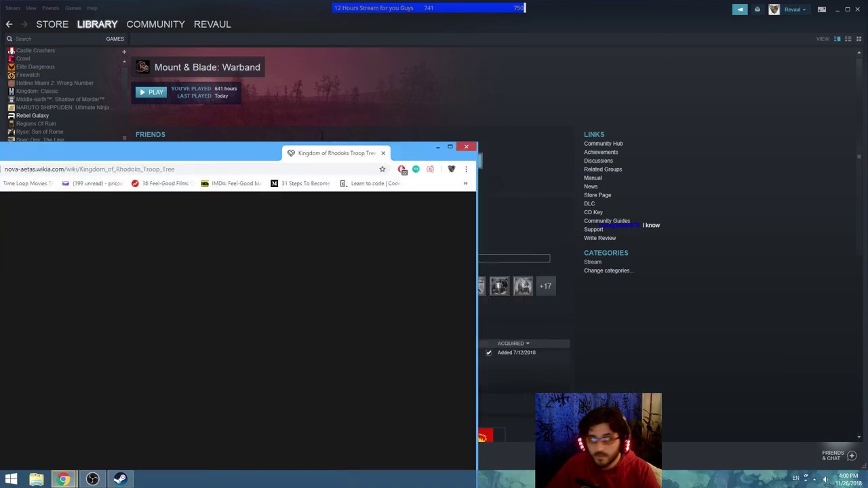Open the Games menu in Steam
Image resolution: width=868 pixels, height=488 pixels.
pyautogui.click(x=73, y=8)
